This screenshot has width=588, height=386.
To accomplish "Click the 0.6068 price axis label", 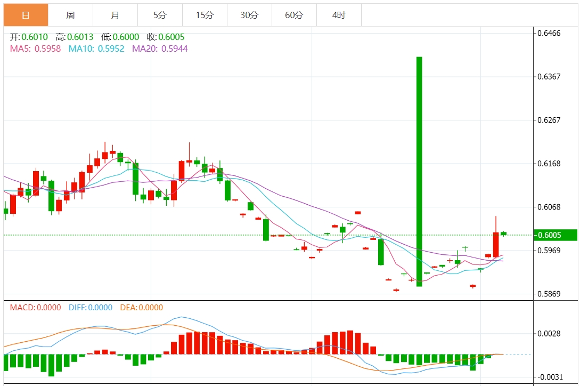I will [549, 207].
